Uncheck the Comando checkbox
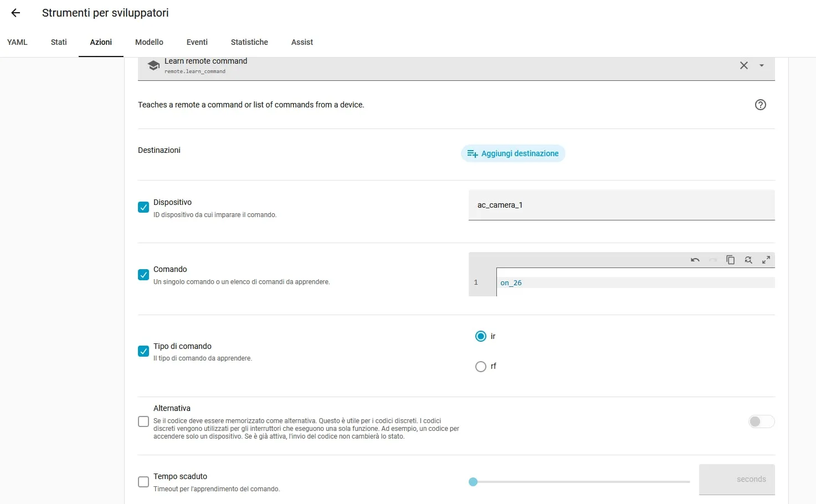 [x=143, y=275]
